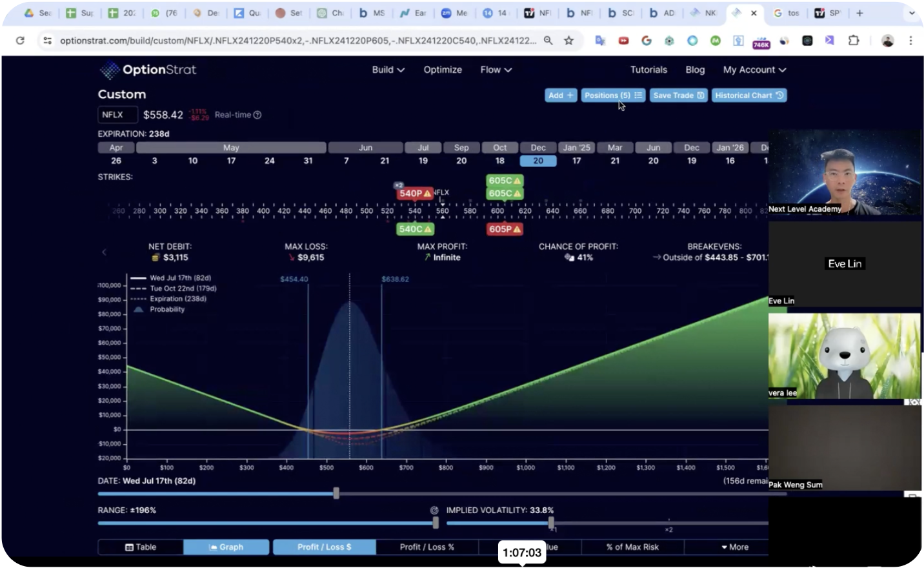Screen dimensions: 924x568
Task: Select the Profit / Loss $ tab
Action: coord(325,547)
